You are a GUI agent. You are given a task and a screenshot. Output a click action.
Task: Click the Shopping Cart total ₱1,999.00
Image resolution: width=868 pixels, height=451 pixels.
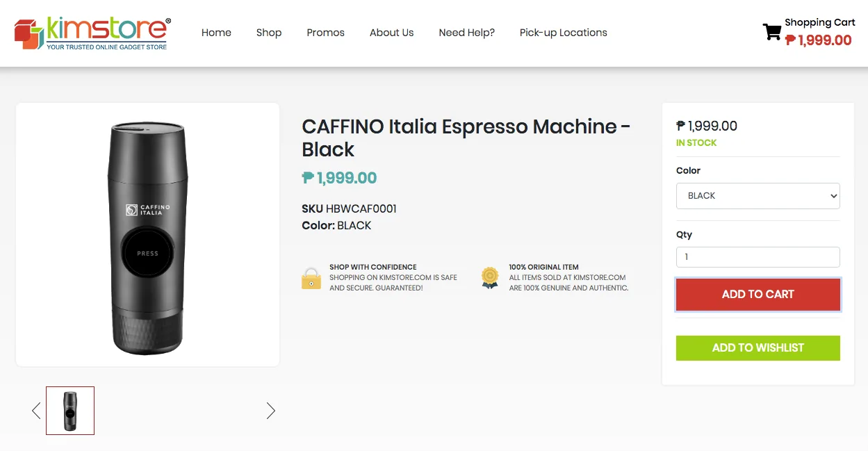(x=819, y=40)
